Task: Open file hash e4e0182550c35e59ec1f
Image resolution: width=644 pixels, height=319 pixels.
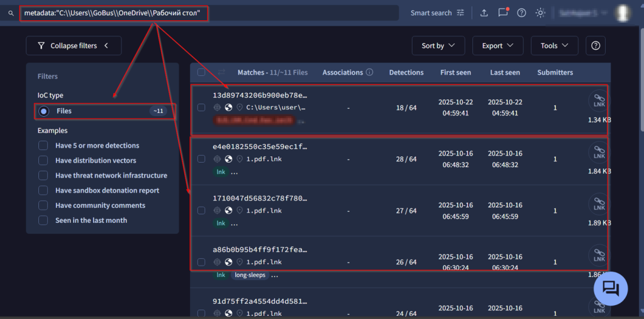Action: coord(260,147)
